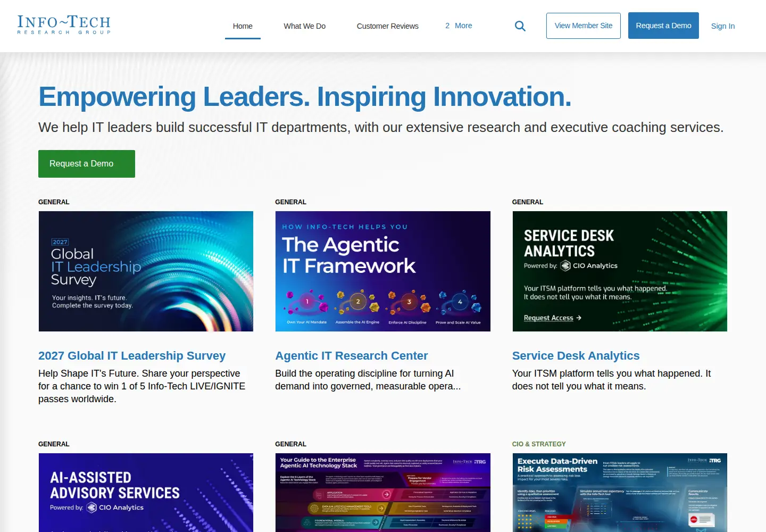Image resolution: width=766 pixels, height=532 pixels.
Task: Click the blue Request a Demo header button
Action: coord(663,26)
